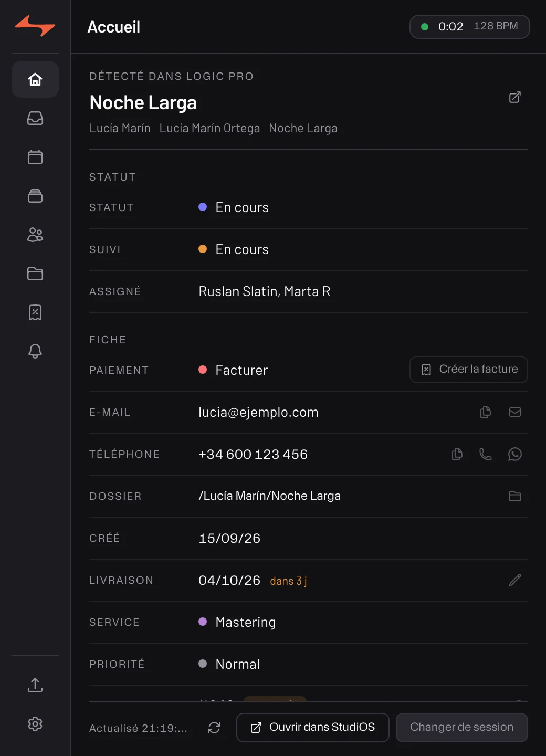Click the delivery date 04/10/26

[229, 580]
